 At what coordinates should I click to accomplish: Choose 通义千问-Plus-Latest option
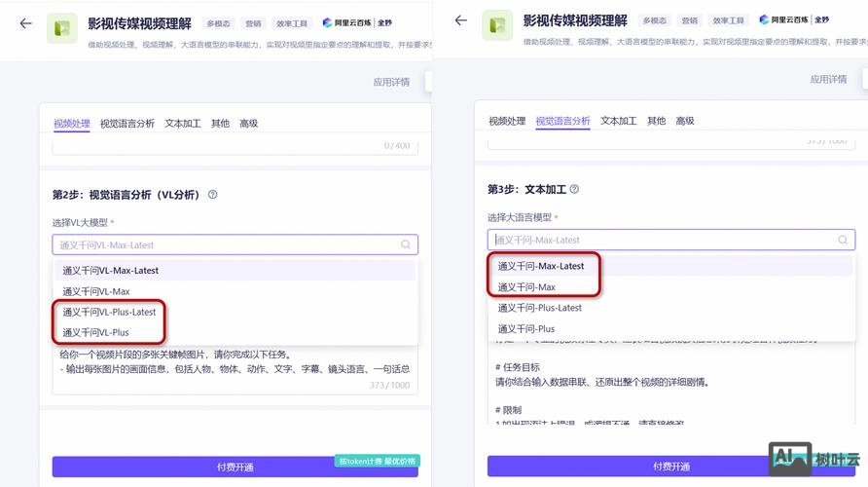click(670, 308)
